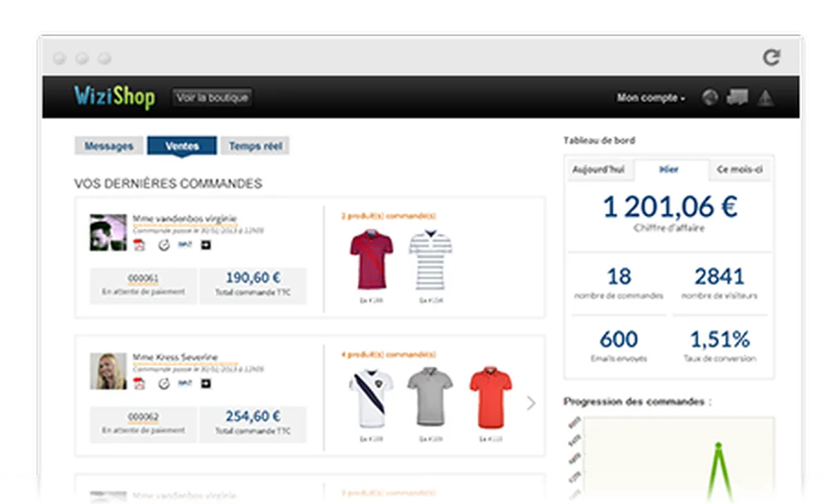831x504 pixels.
Task: Open the Temps réel tab
Action: tap(255, 146)
